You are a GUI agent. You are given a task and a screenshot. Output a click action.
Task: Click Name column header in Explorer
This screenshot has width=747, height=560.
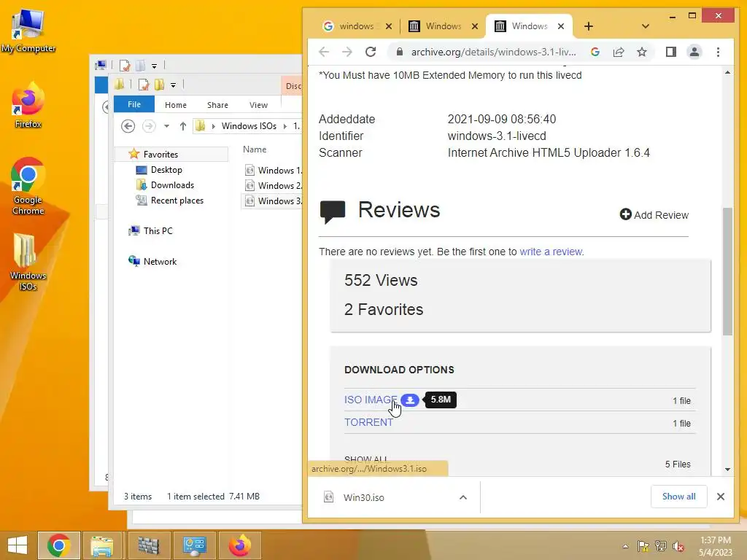255,149
